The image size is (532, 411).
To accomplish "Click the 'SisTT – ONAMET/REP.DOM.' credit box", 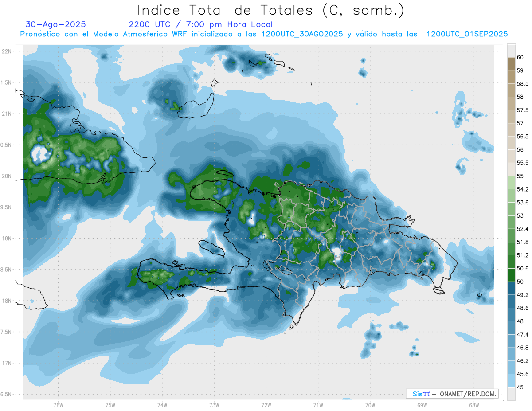I will pyautogui.click(x=452, y=394).
